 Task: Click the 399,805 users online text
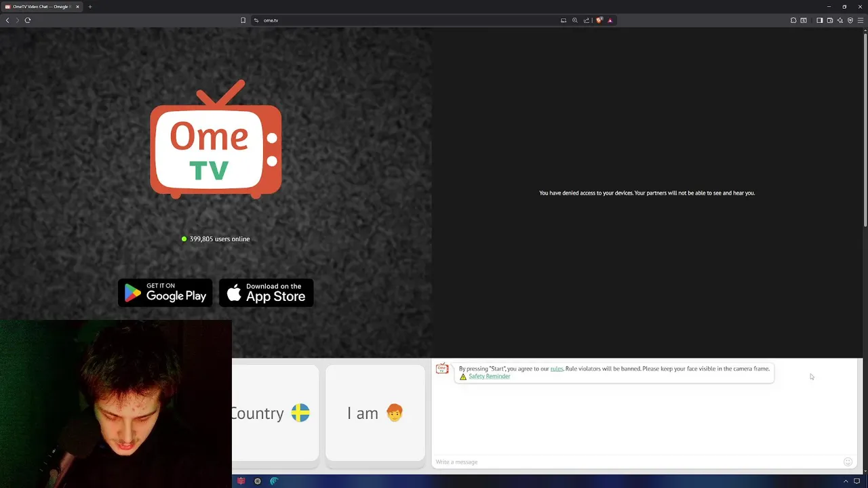220,239
